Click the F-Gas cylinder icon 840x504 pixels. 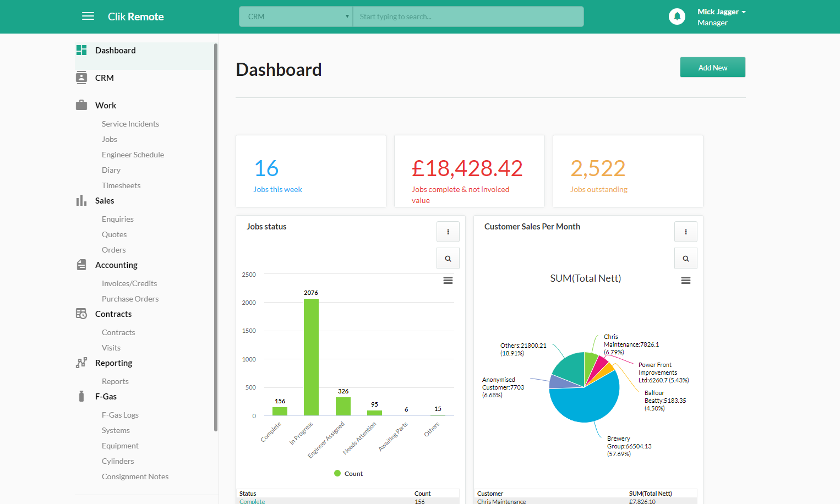pyautogui.click(x=81, y=396)
